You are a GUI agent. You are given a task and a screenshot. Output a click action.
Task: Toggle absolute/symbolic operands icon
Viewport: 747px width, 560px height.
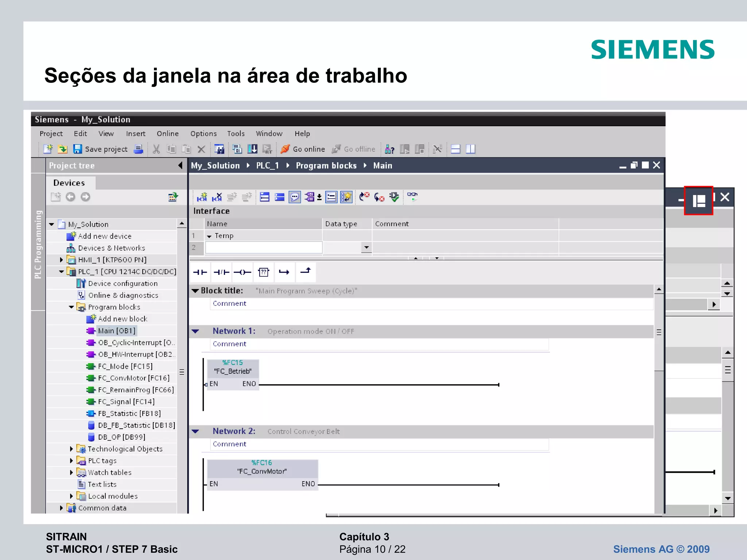[x=310, y=197]
